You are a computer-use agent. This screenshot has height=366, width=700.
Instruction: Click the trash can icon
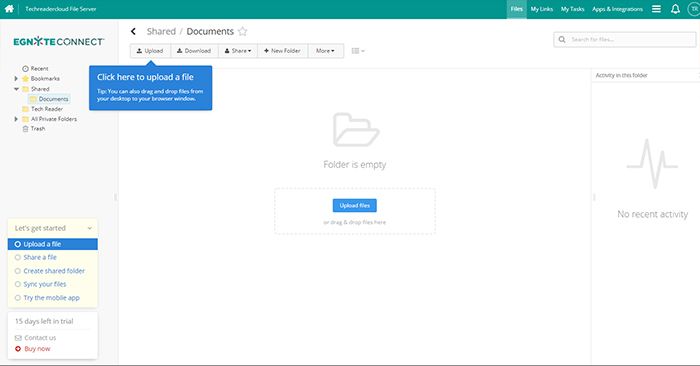pyautogui.click(x=25, y=129)
